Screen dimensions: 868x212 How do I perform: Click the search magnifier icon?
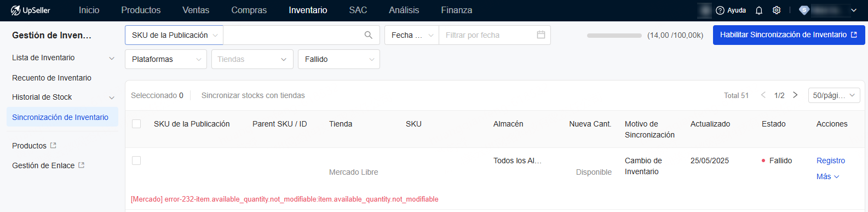369,35
